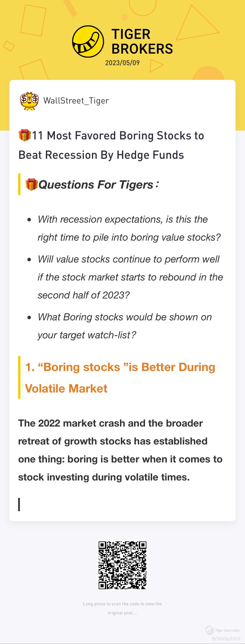Viewport: 245px width, 644px height.
Task: Click the Tiger Brokers round logo
Action: (88, 41)
